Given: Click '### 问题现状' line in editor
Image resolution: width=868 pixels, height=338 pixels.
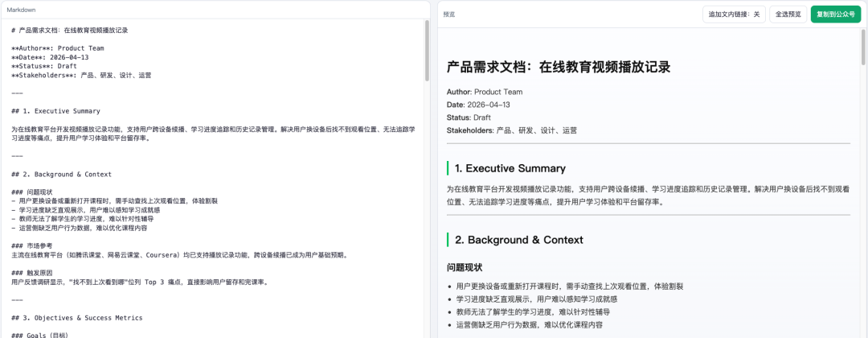Looking at the screenshot, I should click(x=31, y=192).
